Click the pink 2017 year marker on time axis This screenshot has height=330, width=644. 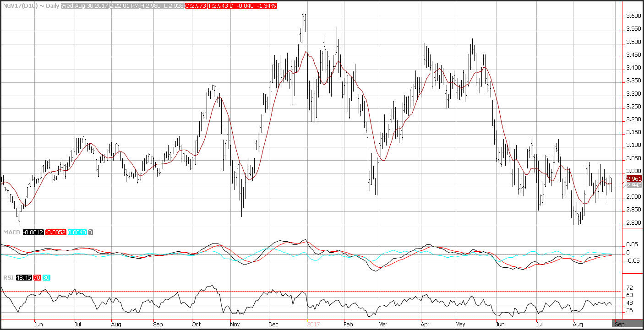pos(313,324)
